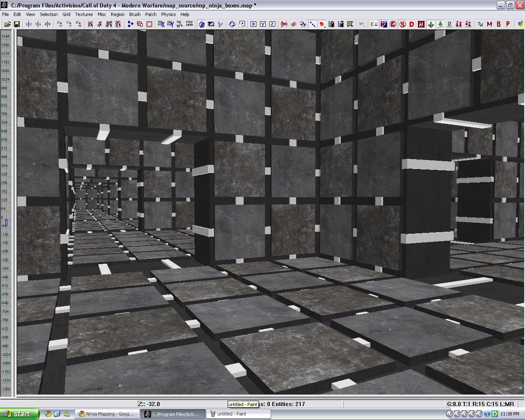The height and width of the screenshot is (420, 525).
Task: Toggle the red stacked squares button
Action: 322,24
